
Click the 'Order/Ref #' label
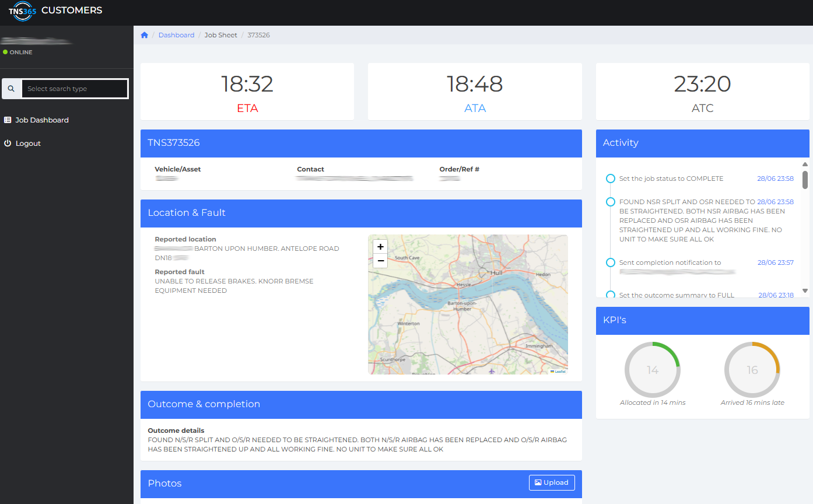[x=460, y=169]
